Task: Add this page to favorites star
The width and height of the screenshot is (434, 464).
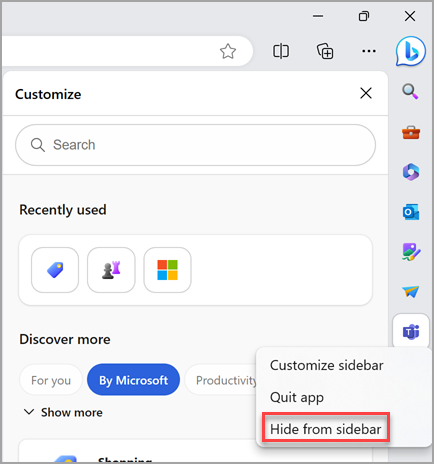Action: click(228, 51)
